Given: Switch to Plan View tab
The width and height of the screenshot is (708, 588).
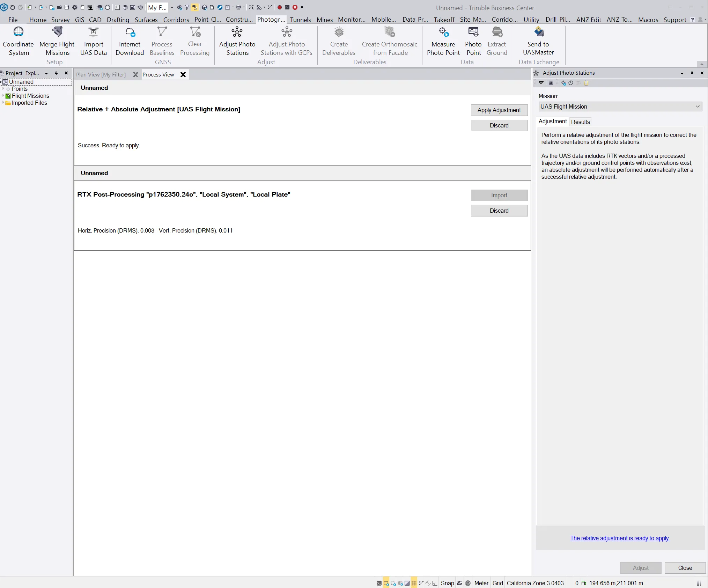Looking at the screenshot, I should tap(101, 75).
